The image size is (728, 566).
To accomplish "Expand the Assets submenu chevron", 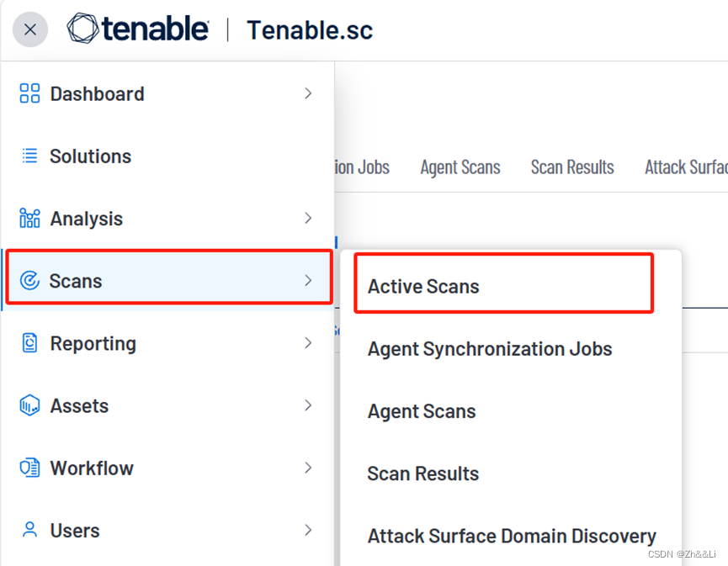I will click(308, 405).
